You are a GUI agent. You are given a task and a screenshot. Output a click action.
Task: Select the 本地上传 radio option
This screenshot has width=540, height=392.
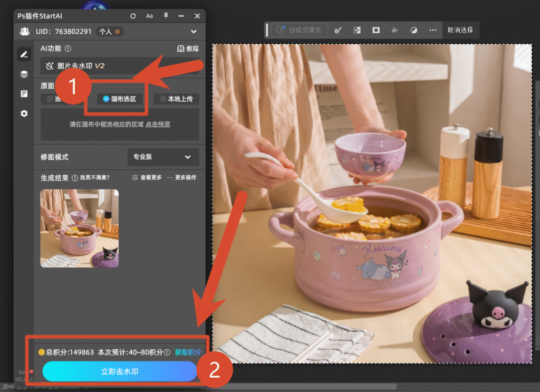point(176,99)
